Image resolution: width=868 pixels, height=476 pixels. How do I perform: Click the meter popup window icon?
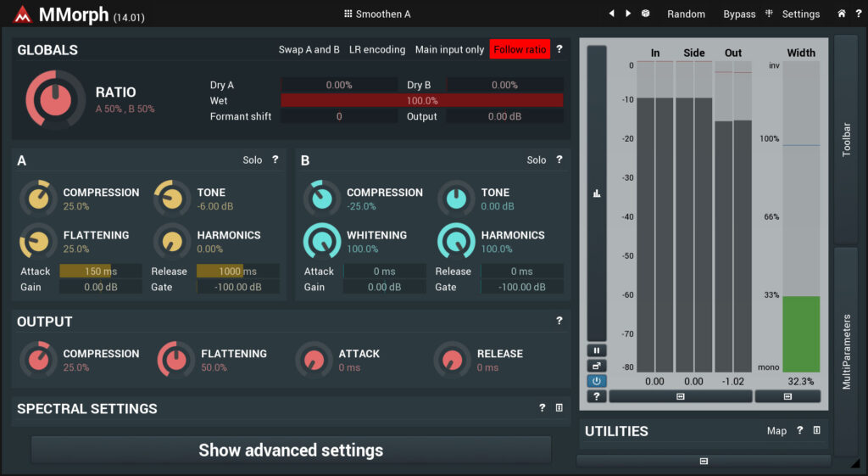(597, 366)
